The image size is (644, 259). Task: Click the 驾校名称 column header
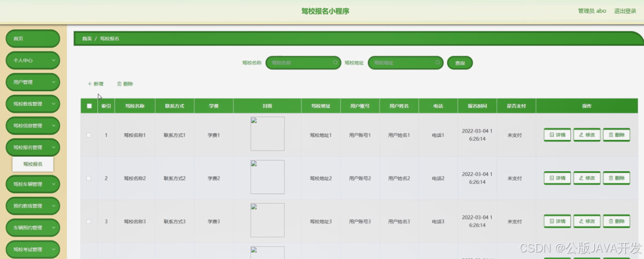point(135,106)
